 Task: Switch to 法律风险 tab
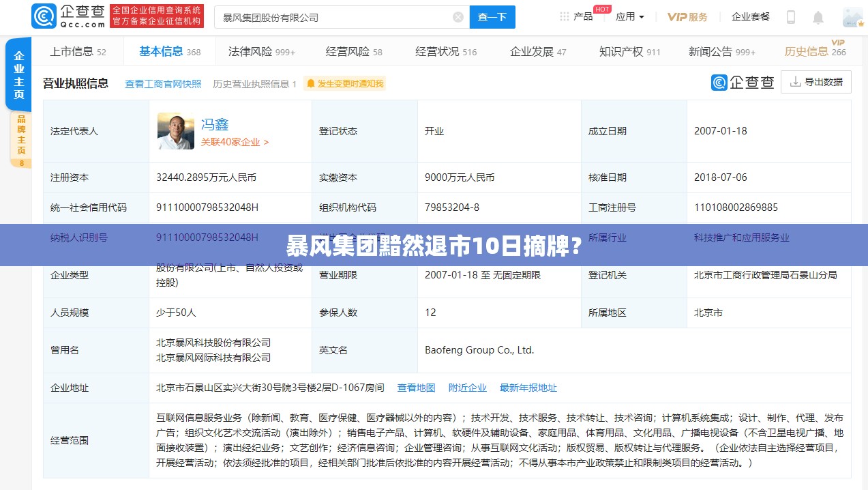click(x=262, y=51)
